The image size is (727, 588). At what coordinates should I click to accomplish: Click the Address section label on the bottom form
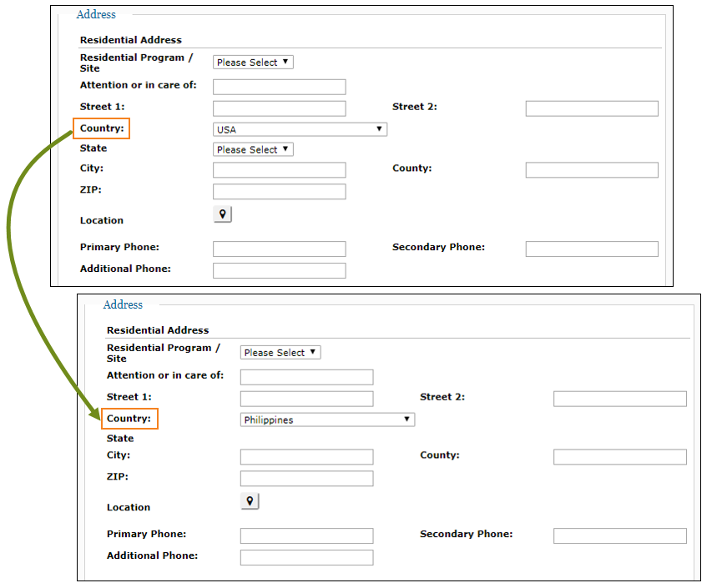pyautogui.click(x=123, y=304)
